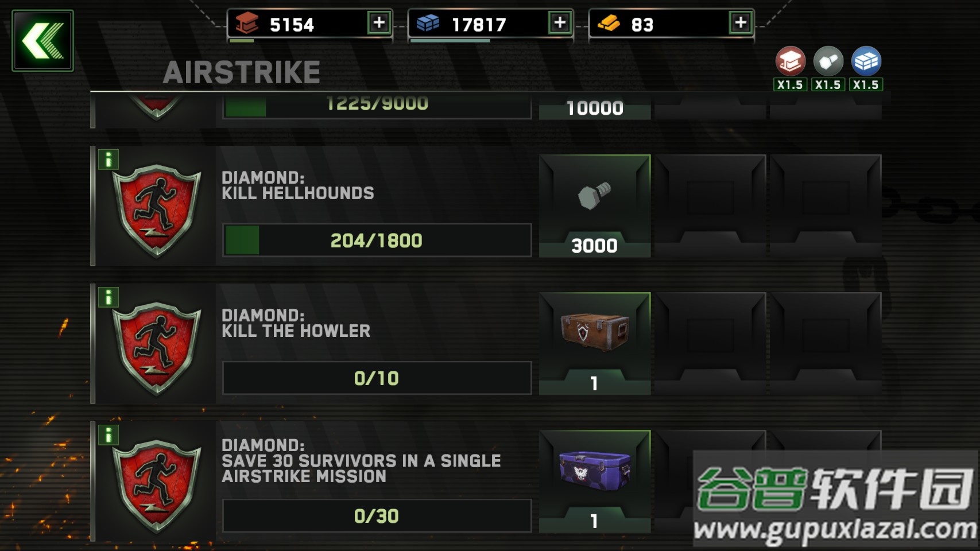This screenshot has width=980, height=551.
Task: Tap the 10000 reward tile in top row
Action: click(x=595, y=107)
